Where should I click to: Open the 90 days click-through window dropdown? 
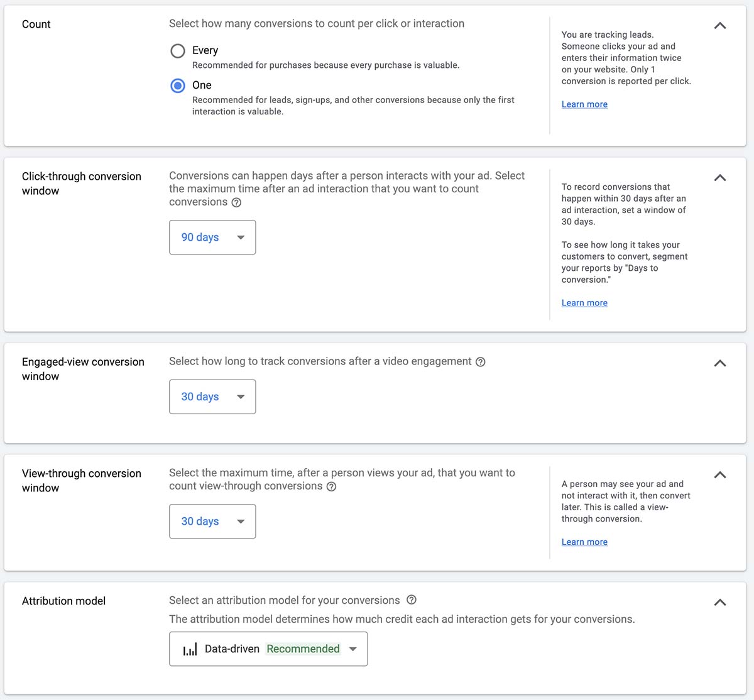[x=212, y=238]
